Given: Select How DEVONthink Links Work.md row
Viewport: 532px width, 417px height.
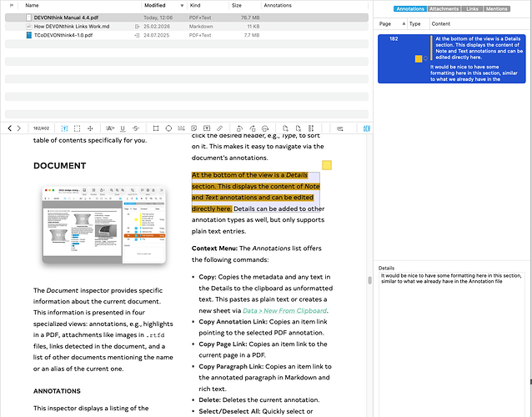Looking at the screenshot, I should (x=187, y=26).
